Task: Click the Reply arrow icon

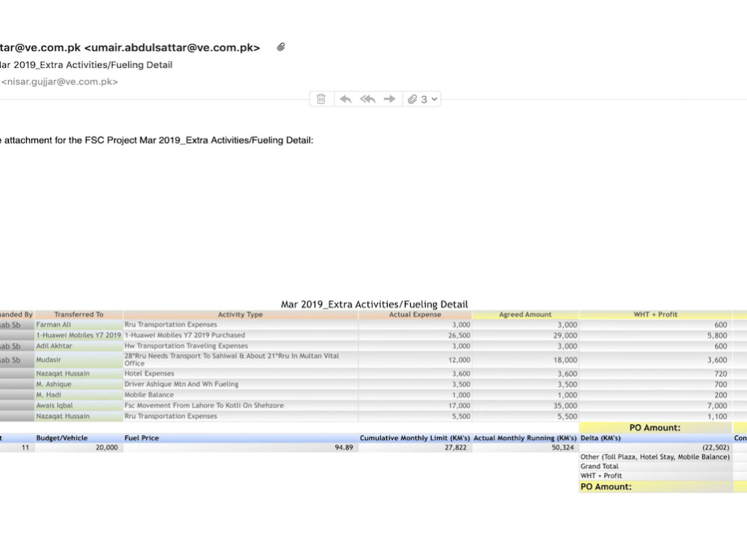Action: click(344, 99)
